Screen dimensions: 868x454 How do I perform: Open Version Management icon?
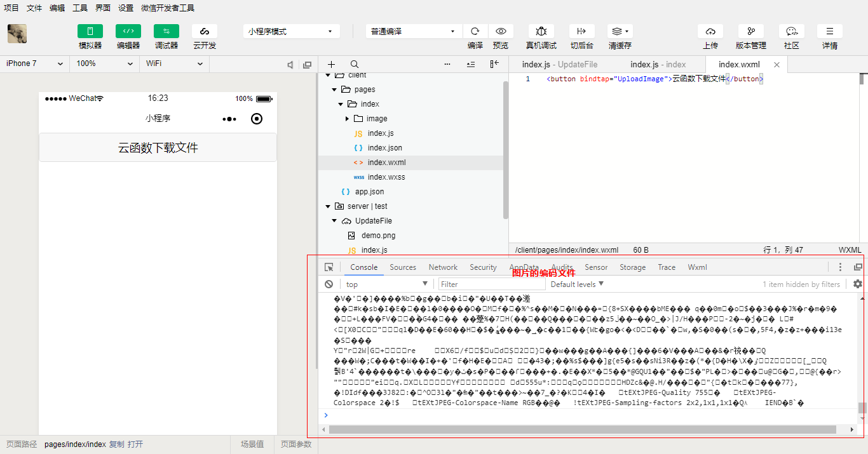750,31
